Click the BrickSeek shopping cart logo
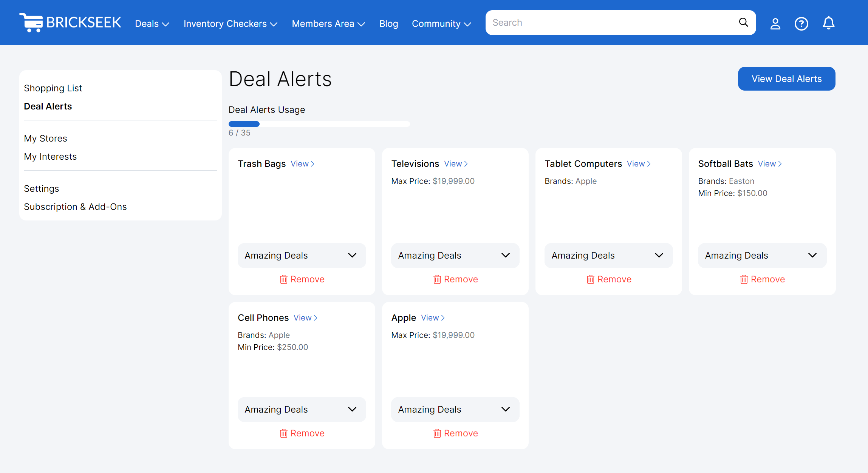Screen dimensions: 868x473 pyautogui.click(x=32, y=22)
